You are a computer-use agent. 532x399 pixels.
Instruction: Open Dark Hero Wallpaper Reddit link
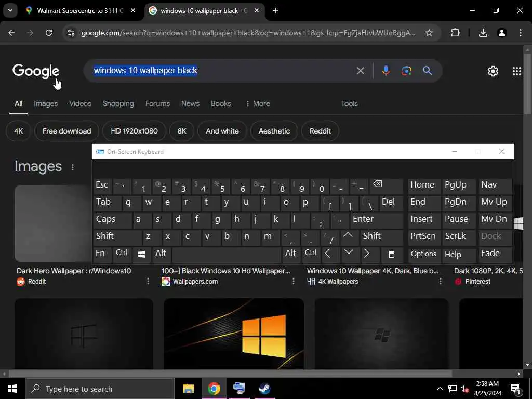[x=74, y=271]
